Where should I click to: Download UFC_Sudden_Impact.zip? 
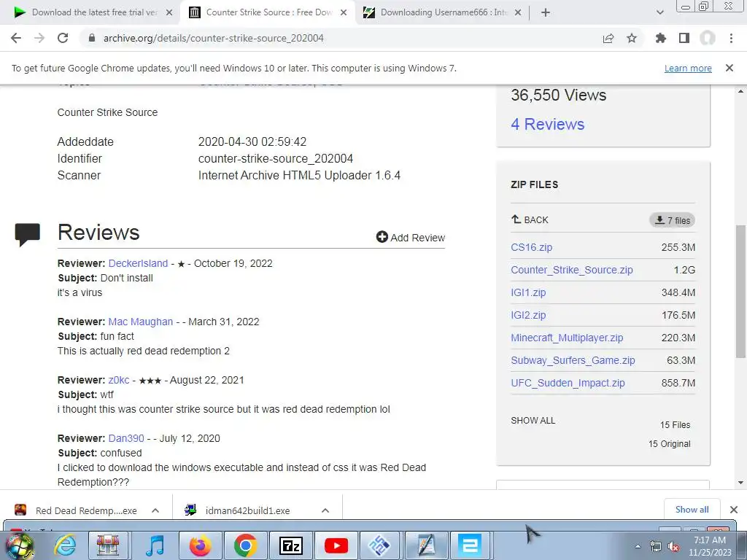pyautogui.click(x=568, y=383)
